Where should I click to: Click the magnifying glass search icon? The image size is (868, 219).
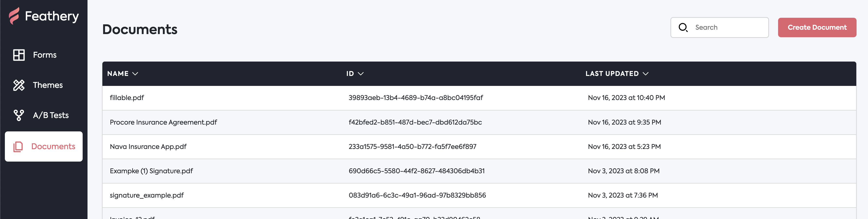[683, 27]
